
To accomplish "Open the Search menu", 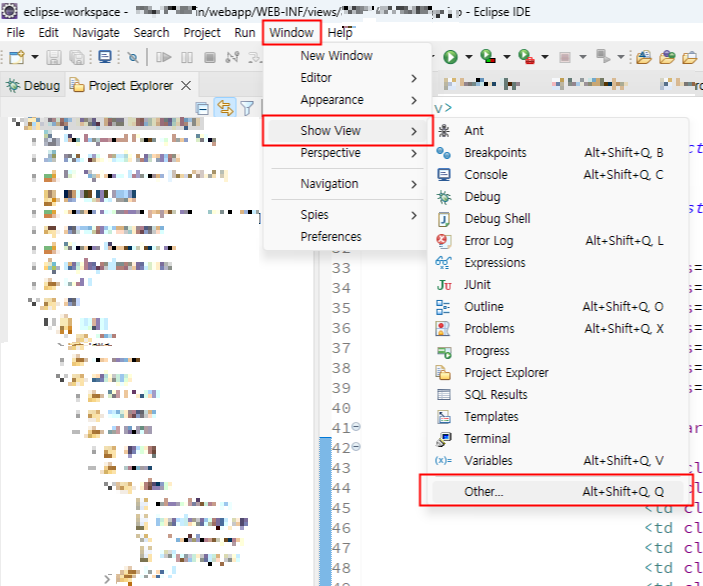I will pyautogui.click(x=152, y=33).
